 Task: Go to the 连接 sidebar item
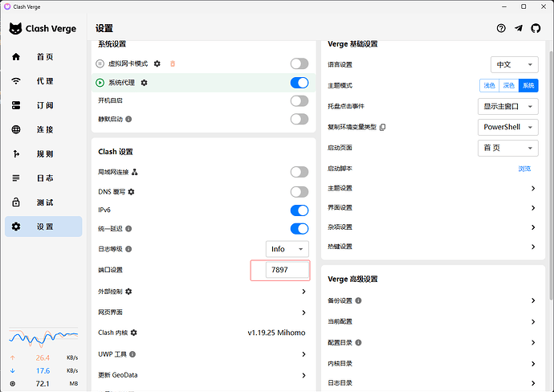(x=43, y=129)
